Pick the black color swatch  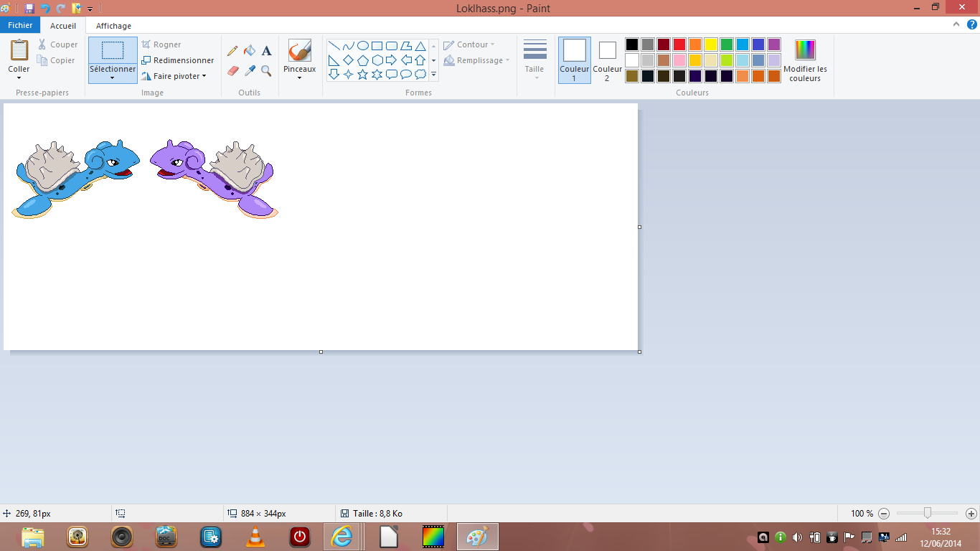point(632,44)
